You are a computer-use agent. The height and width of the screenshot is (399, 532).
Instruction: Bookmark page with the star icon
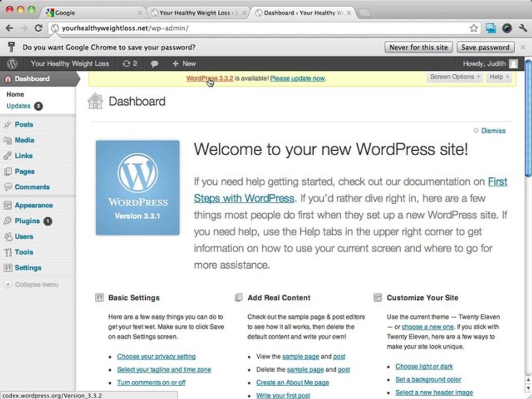point(474,28)
